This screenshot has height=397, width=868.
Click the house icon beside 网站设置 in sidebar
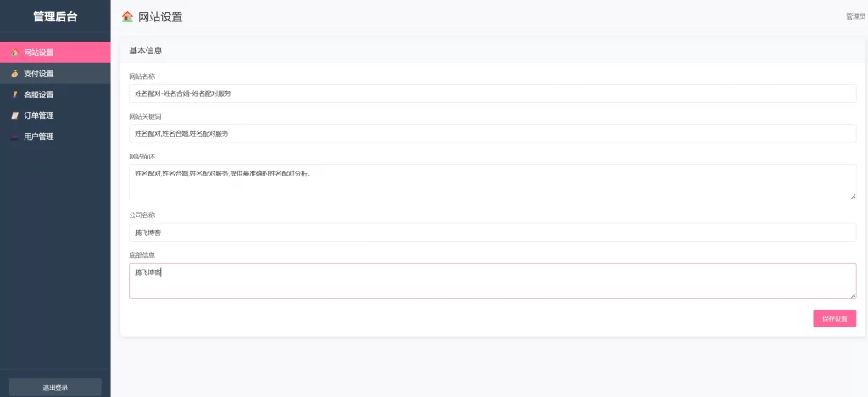click(14, 53)
